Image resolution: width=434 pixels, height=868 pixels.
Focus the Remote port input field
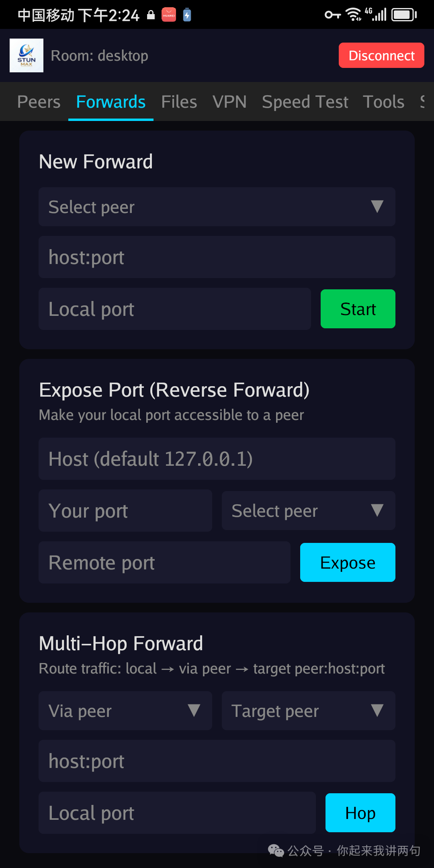pyautogui.click(x=164, y=563)
